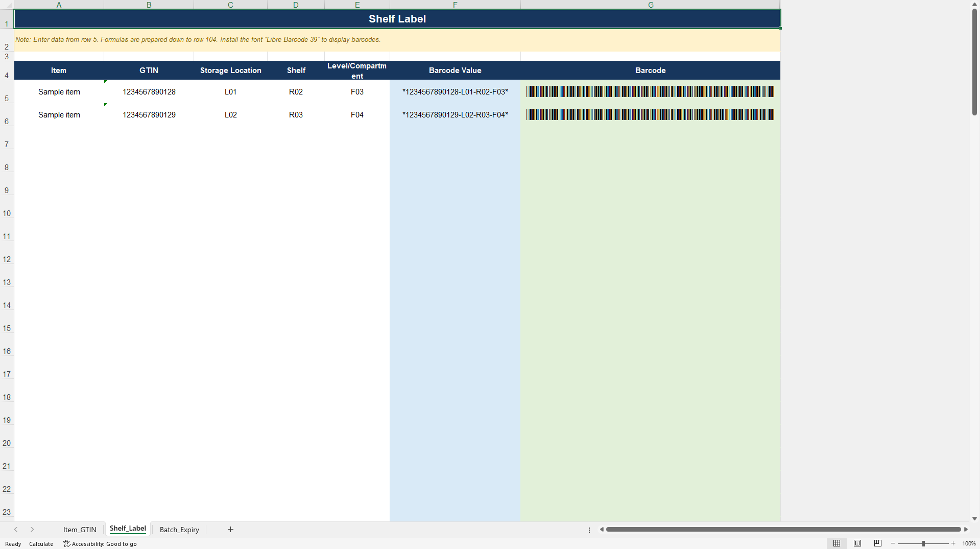The image size is (980, 549).
Task: Click the GTIN column header cell
Action: tap(149, 70)
